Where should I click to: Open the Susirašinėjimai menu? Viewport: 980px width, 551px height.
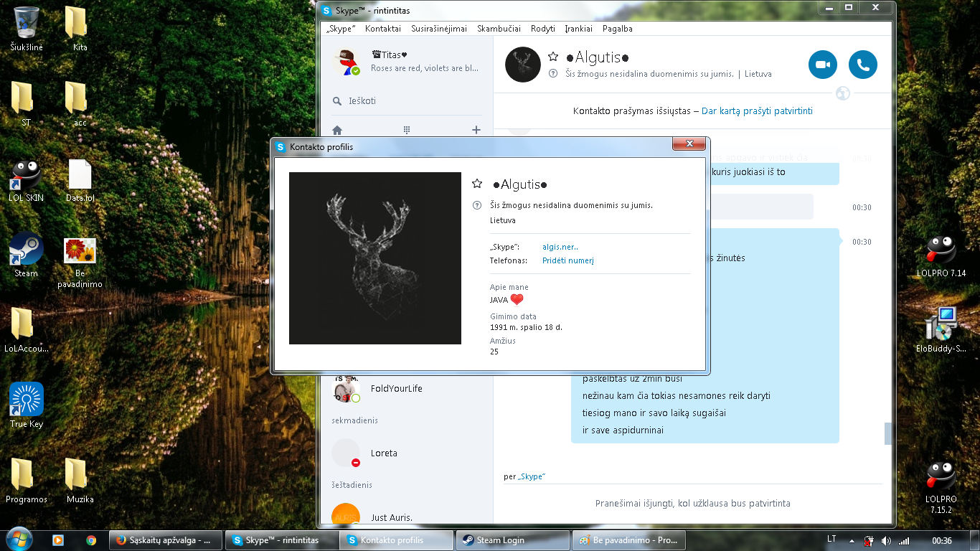(439, 29)
